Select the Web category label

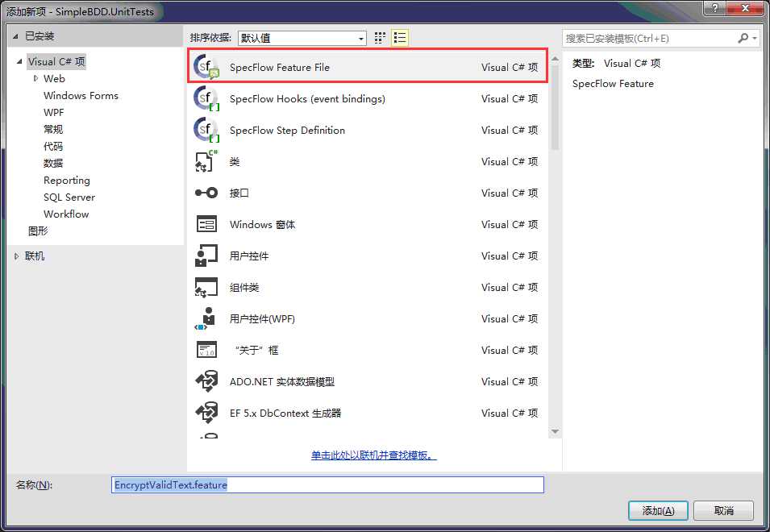(54, 78)
